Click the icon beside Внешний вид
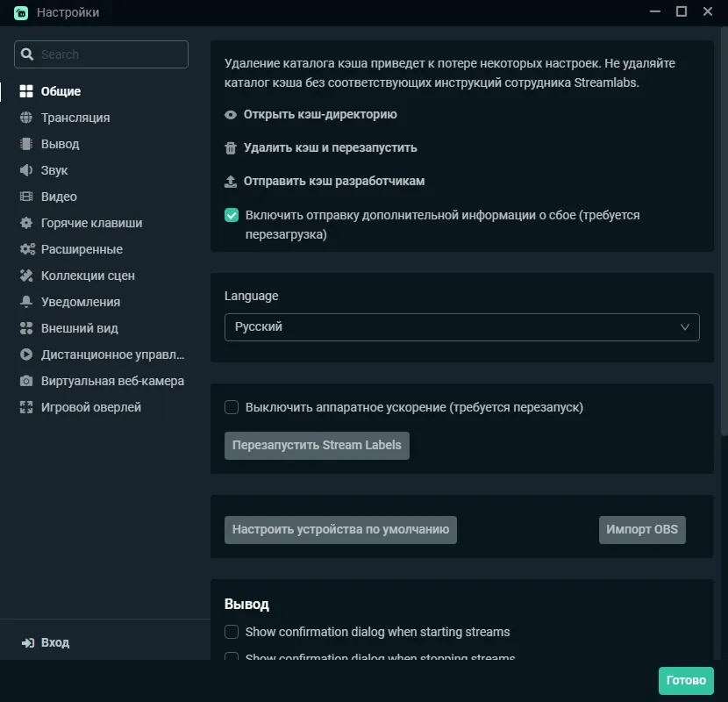The image size is (728, 702). 26,328
